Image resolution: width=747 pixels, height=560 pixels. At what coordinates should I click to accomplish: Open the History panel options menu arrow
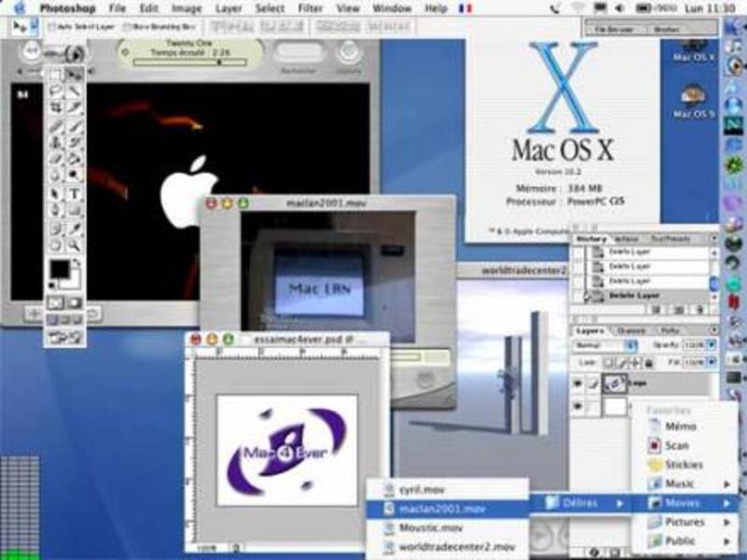point(713,238)
